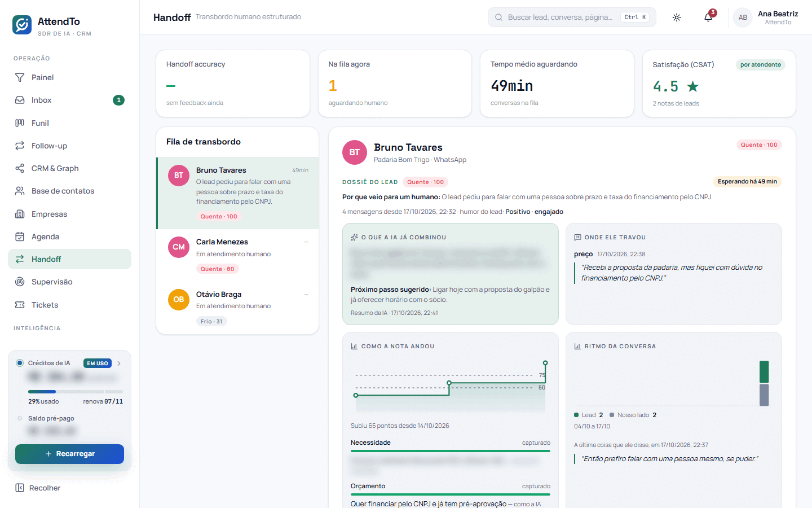The height and width of the screenshot is (508, 812).
Task: Click the Esperando há 49 min badge
Action: [x=747, y=182]
